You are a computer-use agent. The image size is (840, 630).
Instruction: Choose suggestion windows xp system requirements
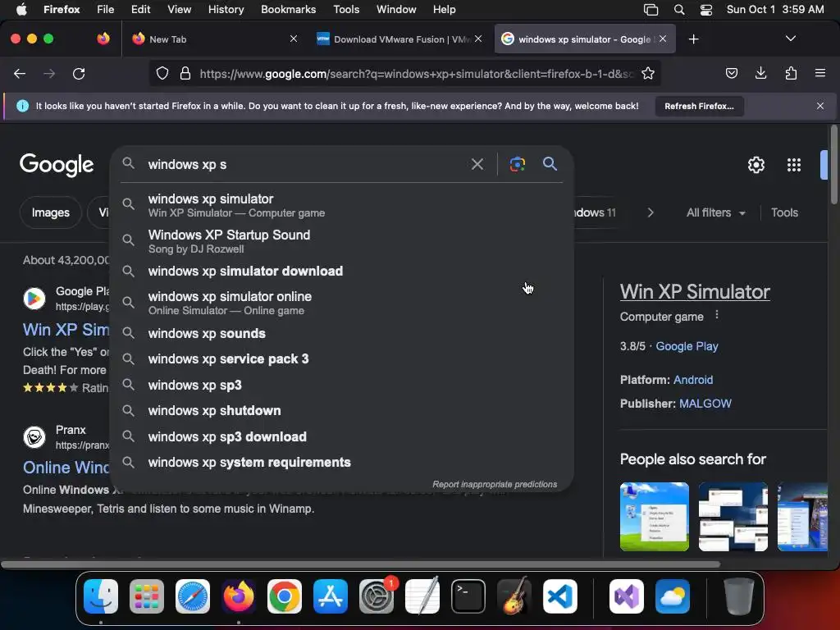[x=342, y=463]
